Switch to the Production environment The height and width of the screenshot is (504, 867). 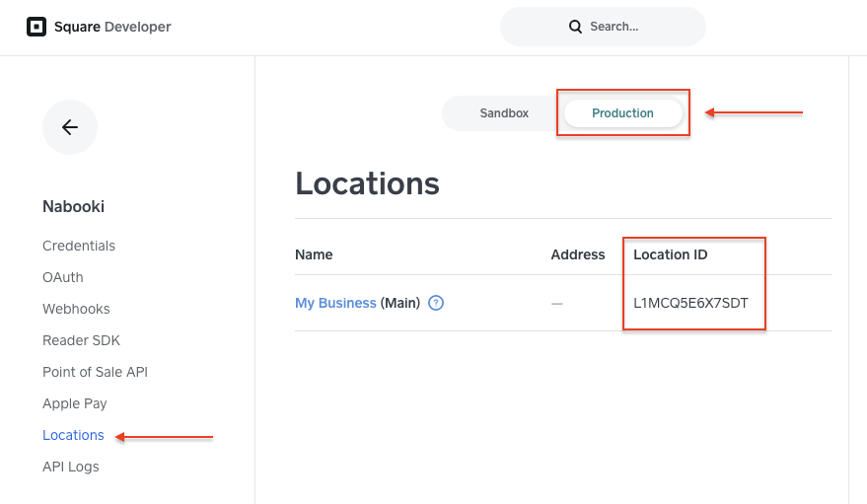(x=622, y=113)
